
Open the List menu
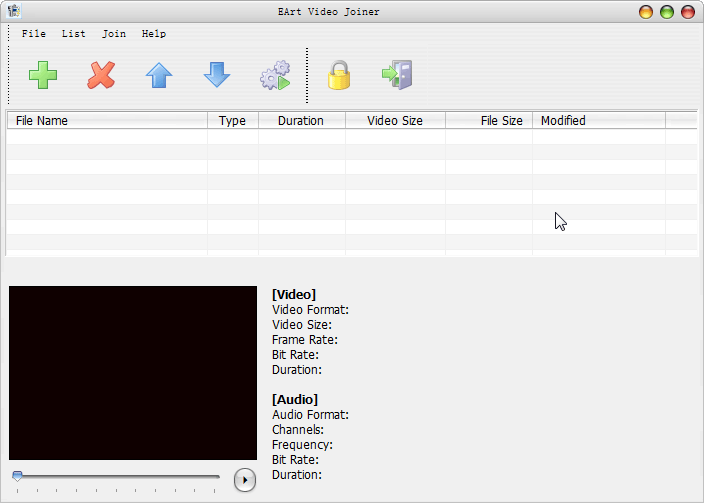(74, 34)
